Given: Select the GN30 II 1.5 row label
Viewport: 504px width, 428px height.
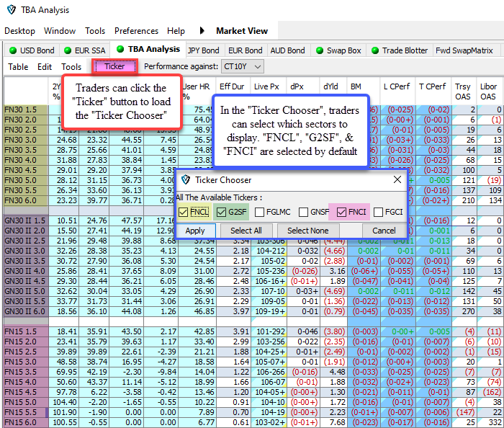Looking at the screenshot, I should pyautogui.click(x=26, y=220).
